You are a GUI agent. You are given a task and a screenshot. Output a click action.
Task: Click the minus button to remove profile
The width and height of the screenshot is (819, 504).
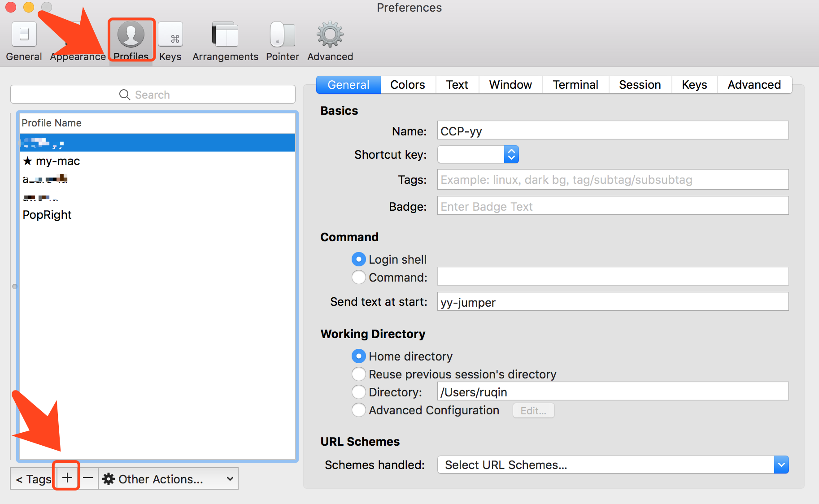tap(88, 478)
